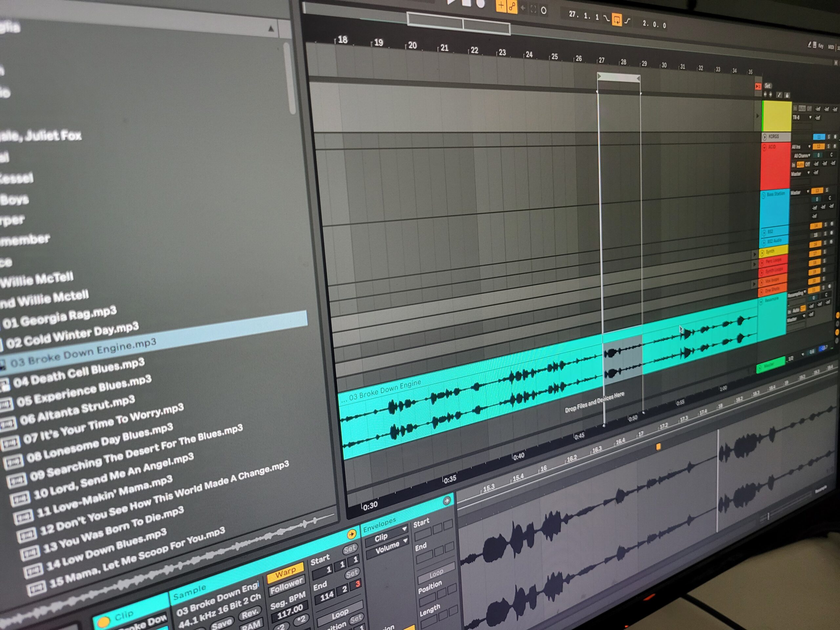This screenshot has height=630, width=840.
Task: Click the loop brace in arrangement ruler
Action: [619, 78]
